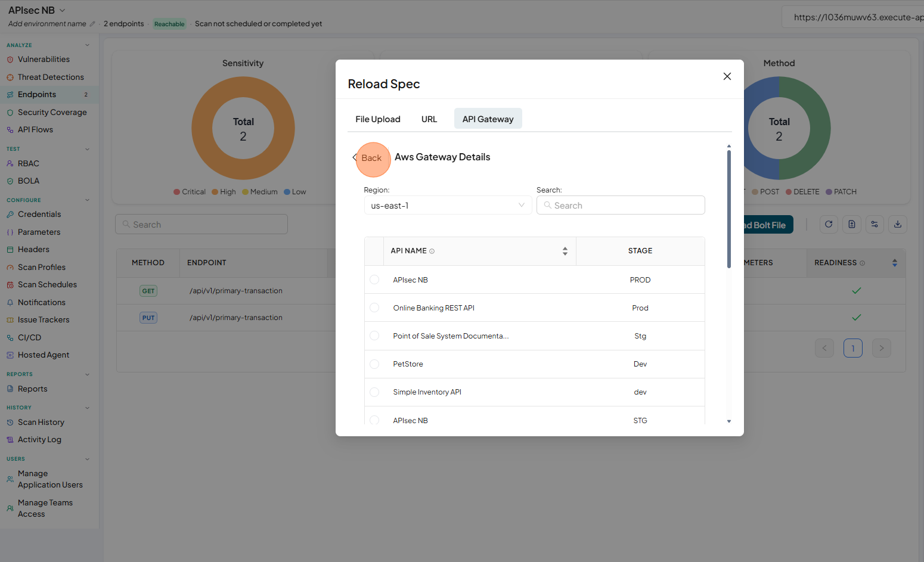Open Scan Profiles
Image resolution: width=924 pixels, height=562 pixels.
41,268
